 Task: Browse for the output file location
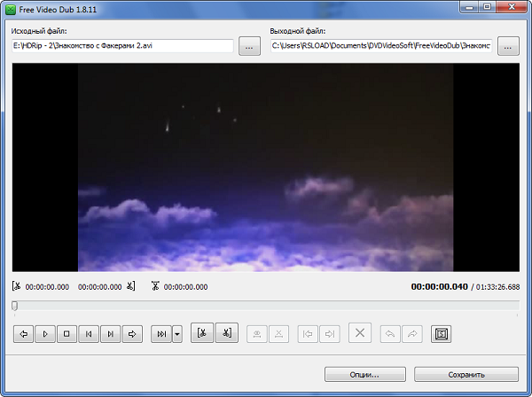click(508, 46)
